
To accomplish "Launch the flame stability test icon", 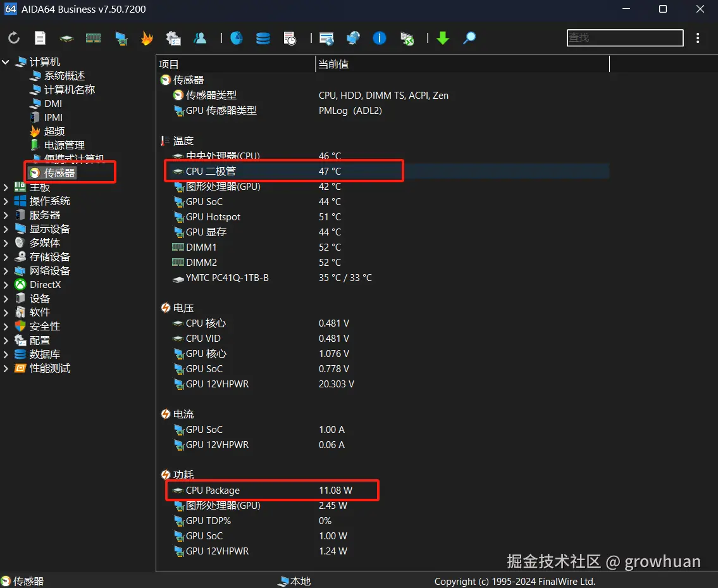I will pyautogui.click(x=147, y=38).
